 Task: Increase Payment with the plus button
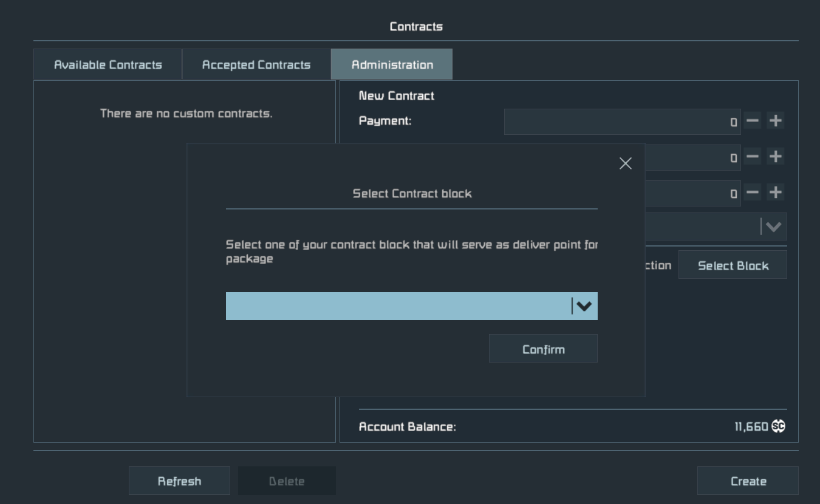pyautogui.click(x=775, y=121)
